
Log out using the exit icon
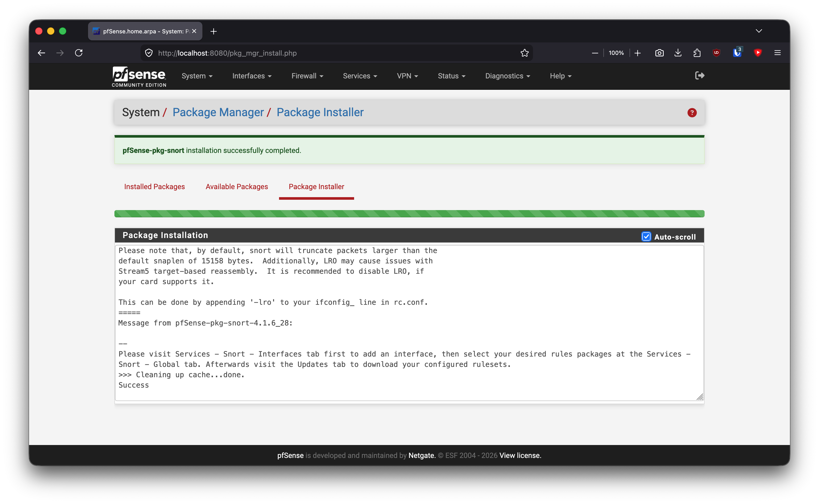click(x=699, y=76)
